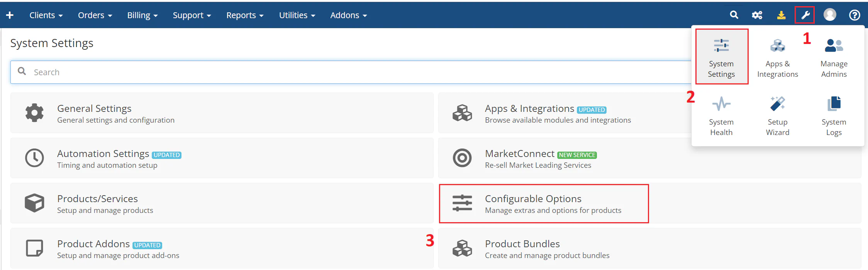Click the help question mark icon
868x270 pixels.
pyautogui.click(x=854, y=15)
